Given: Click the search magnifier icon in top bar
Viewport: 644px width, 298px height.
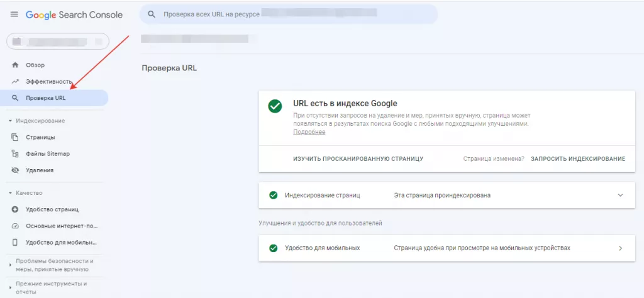Looking at the screenshot, I should [152, 14].
